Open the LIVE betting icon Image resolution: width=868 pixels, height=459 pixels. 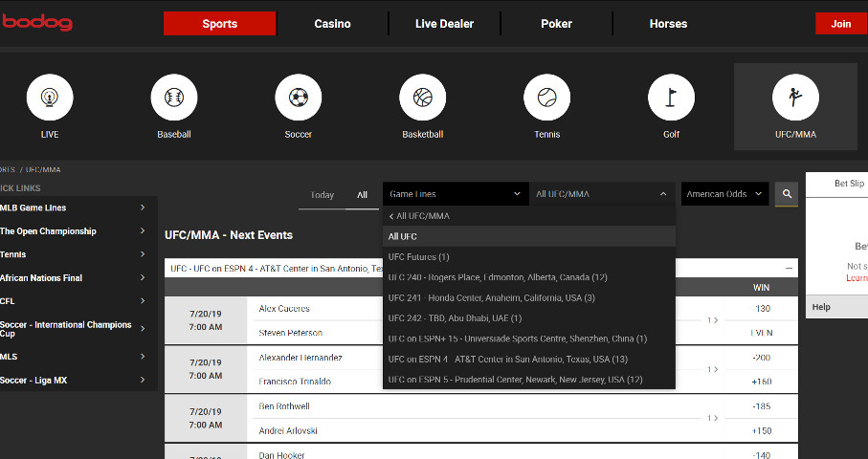click(50, 98)
